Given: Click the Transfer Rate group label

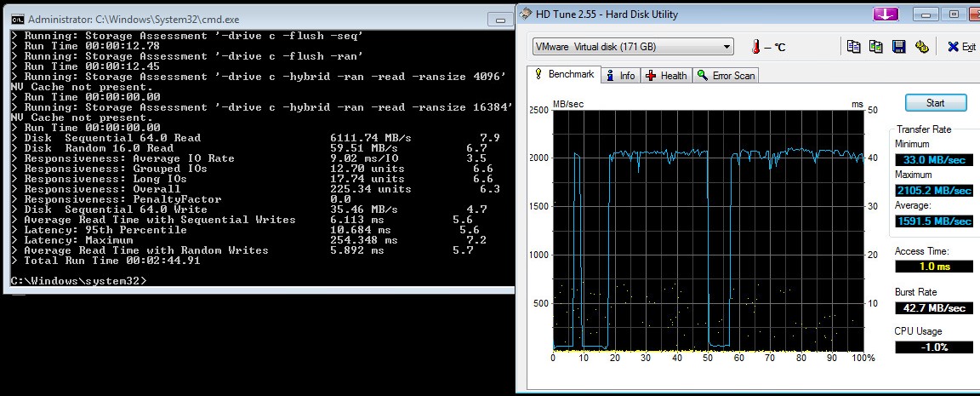Looking at the screenshot, I should coord(924,129).
